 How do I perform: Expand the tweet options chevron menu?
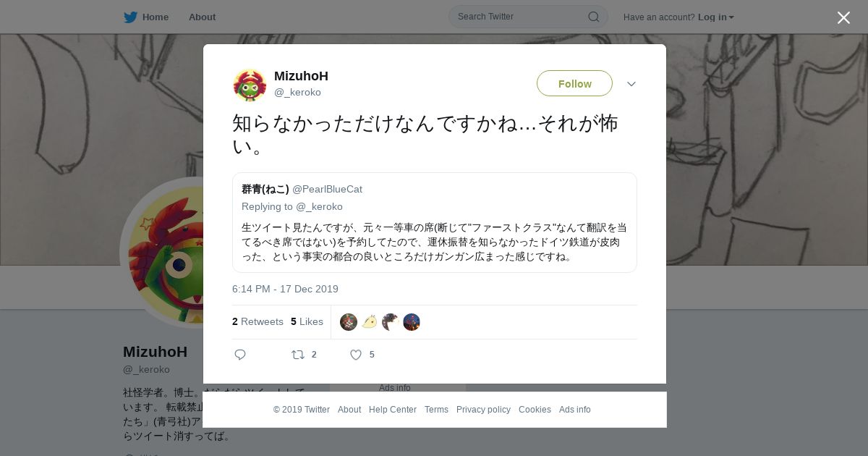631,84
